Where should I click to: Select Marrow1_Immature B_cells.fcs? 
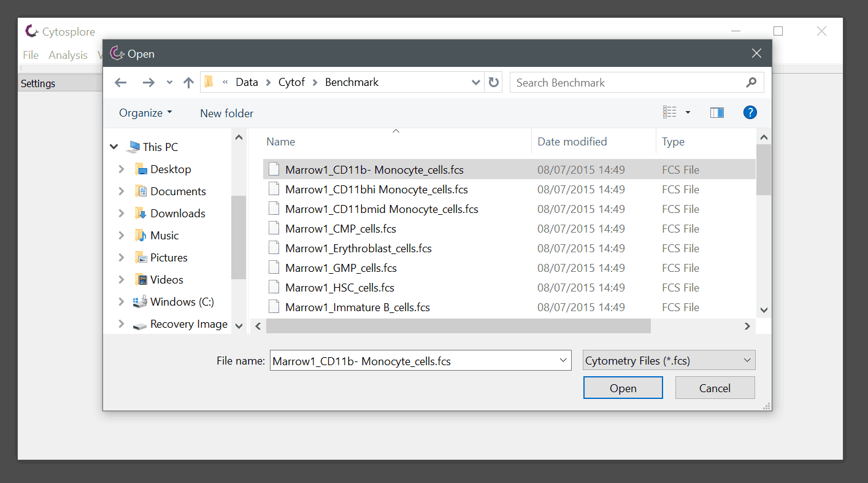click(x=358, y=307)
